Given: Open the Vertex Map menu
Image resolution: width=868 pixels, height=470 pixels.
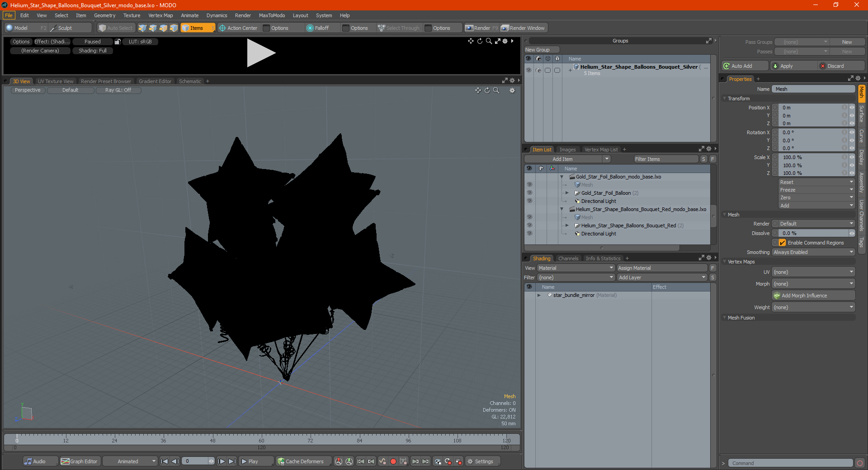Looking at the screenshot, I should tap(160, 15).
